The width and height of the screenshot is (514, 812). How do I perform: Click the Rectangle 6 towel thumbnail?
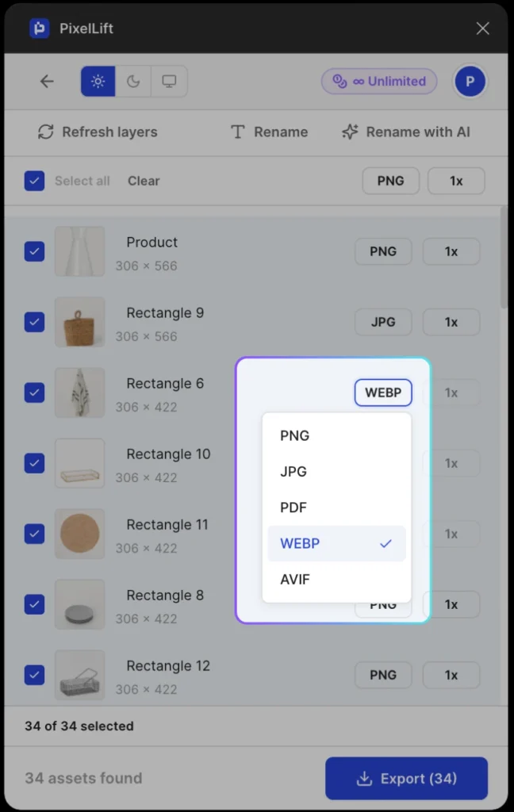[80, 393]
